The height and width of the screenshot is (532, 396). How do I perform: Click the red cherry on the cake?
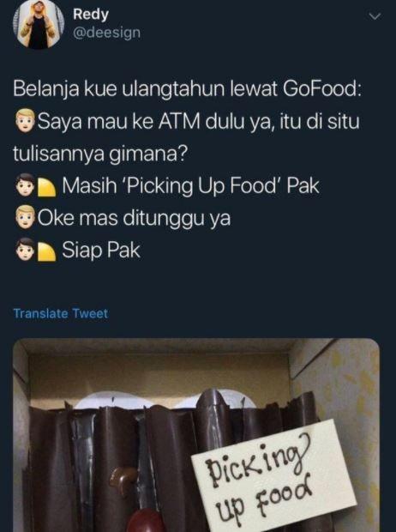point(145,521)
